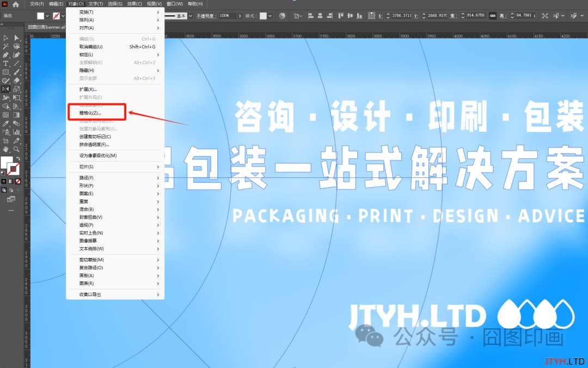Select the Column Graph tool
Viewport: 588px width, 368px height.
[16, 132]
